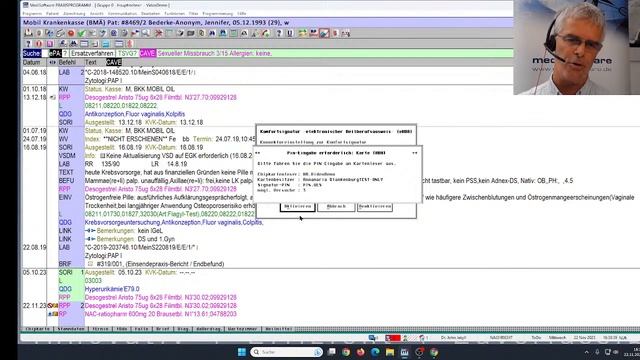The width and height of the screenshot is (640, 360).
Task: Select the Krebsvorsorgeuntersuchung diagnosis line
Action: point(174,222)
